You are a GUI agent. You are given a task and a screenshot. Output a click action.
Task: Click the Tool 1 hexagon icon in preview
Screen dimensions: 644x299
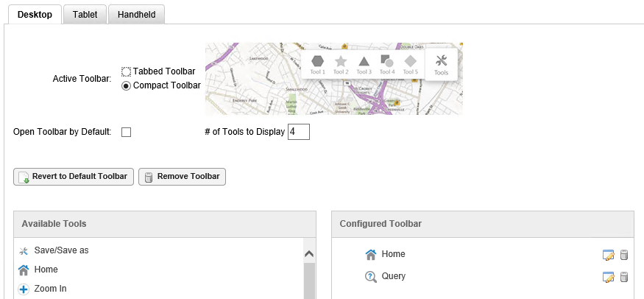317,61
